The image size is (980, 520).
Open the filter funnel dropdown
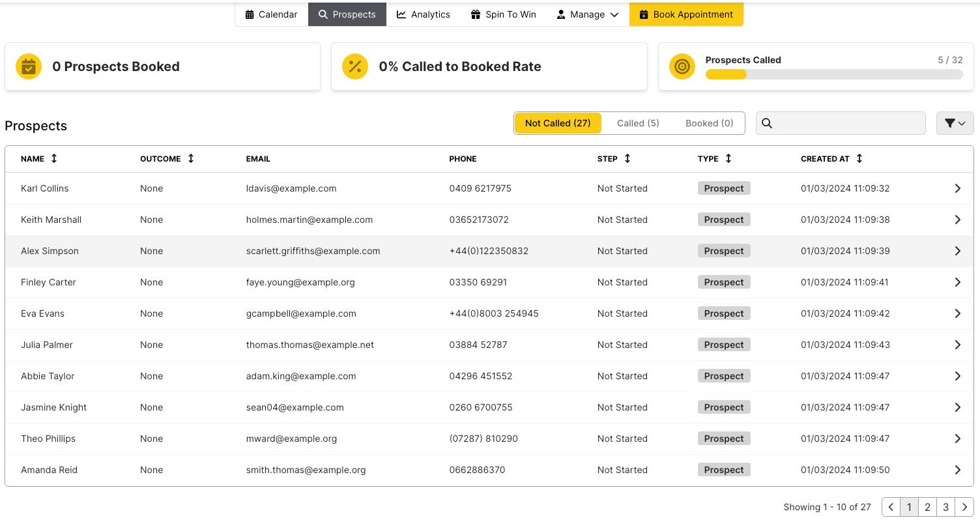click(x=955, y=123)
